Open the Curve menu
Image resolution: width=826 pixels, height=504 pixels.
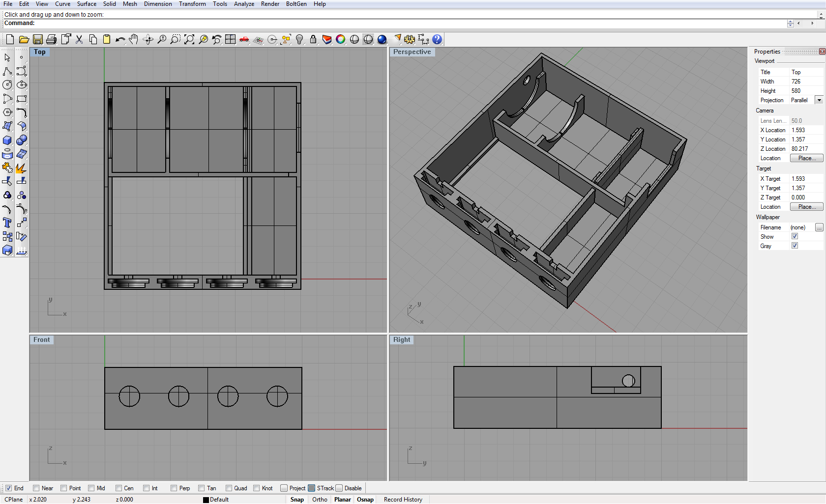(x=62, y=4)
